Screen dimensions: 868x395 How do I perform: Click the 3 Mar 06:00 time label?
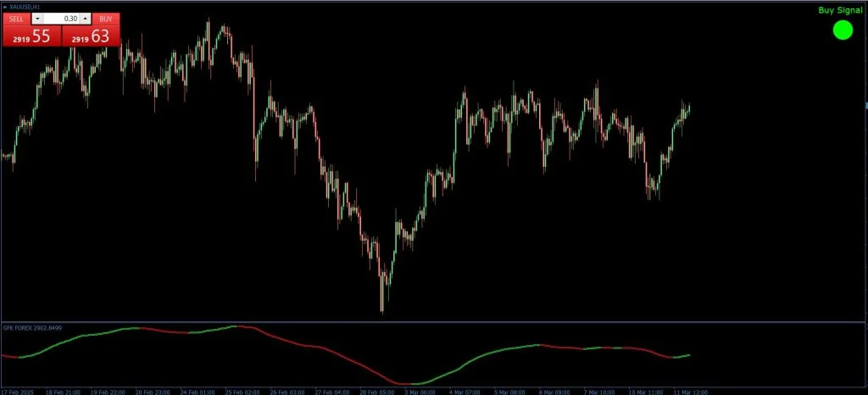click(x=422, y=392)
